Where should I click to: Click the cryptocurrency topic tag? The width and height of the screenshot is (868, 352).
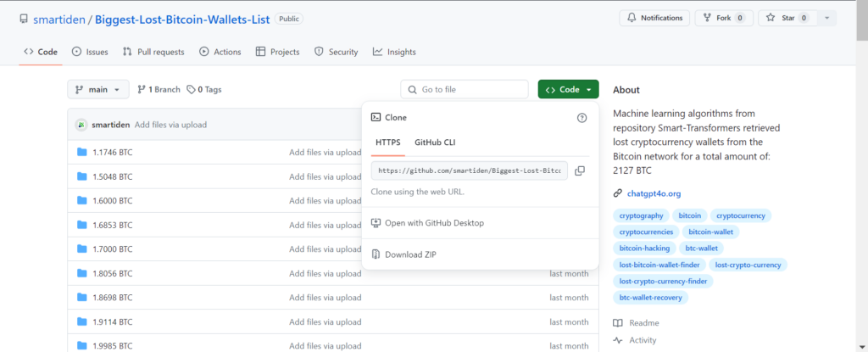pos(741,215)
